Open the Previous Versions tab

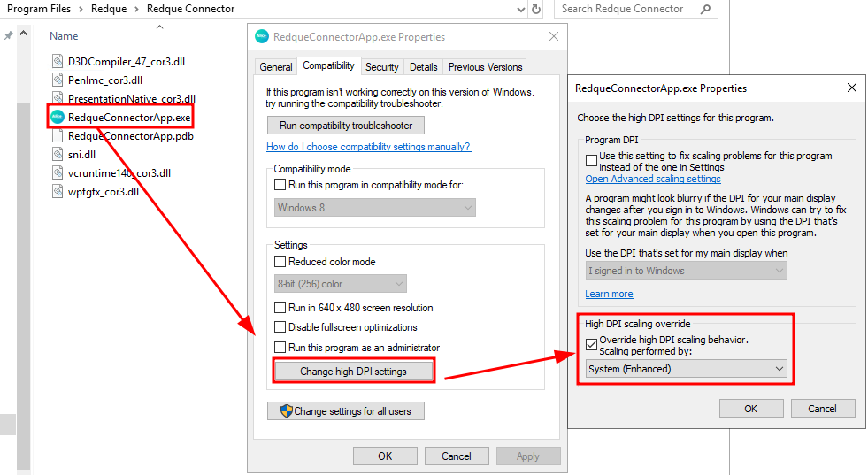point(485,67)
